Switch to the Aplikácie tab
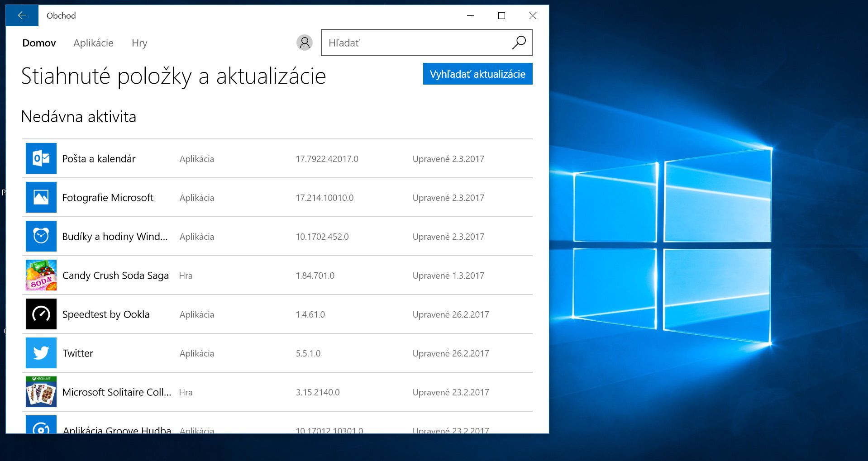The width and height of the screenshot is (868, 461). (x=93, y=43)
